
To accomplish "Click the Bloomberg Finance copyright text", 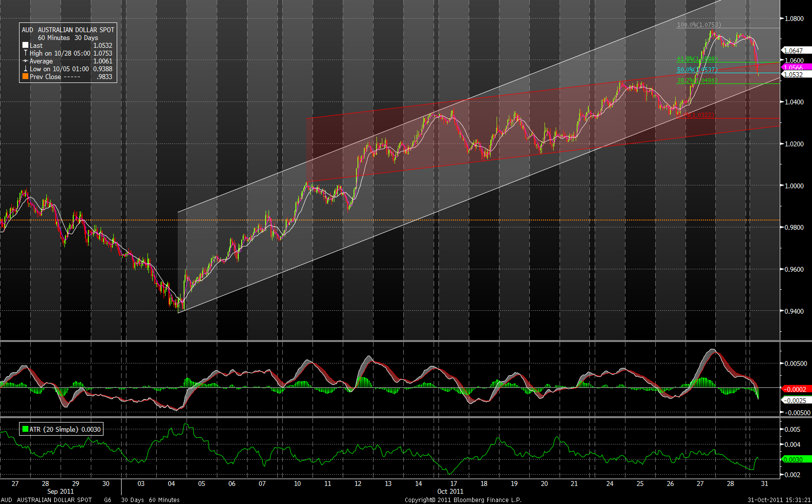I will 463,500.
